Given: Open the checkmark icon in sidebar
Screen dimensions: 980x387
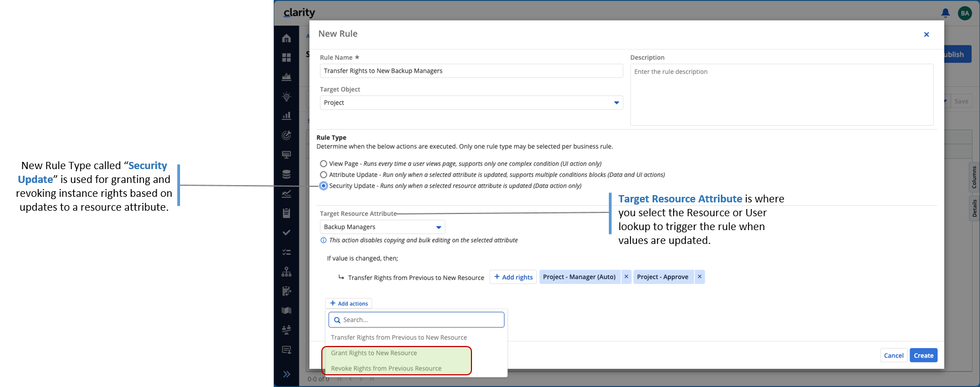Looking at the screenshot, I should click(286, 232).
